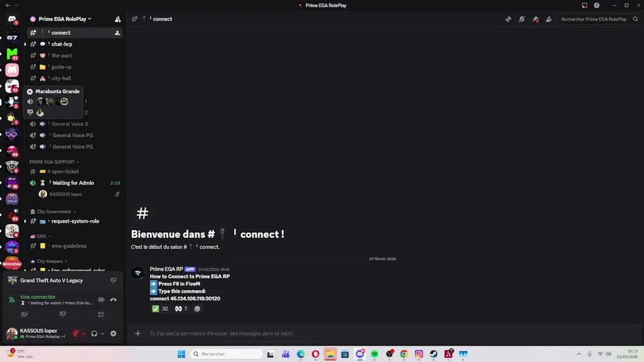Open pinned messages in channel header

pyautogui.click(x=535, y=19)
